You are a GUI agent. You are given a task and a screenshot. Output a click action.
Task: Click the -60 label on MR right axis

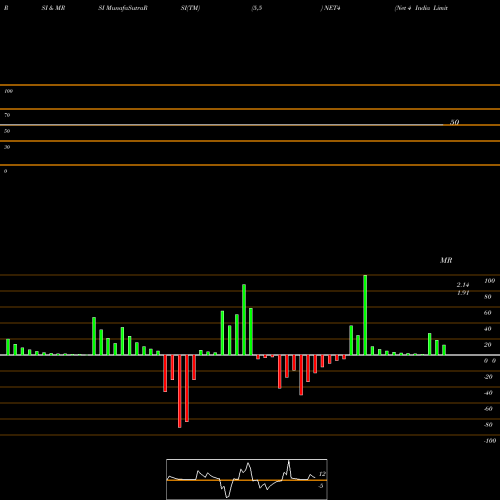tap(488, 409)
